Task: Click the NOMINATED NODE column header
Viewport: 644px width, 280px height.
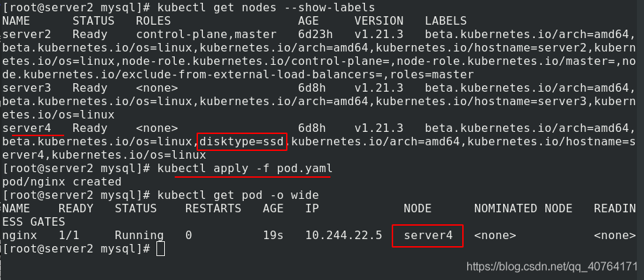Action: pyautogui.click(x=524, y=209)
